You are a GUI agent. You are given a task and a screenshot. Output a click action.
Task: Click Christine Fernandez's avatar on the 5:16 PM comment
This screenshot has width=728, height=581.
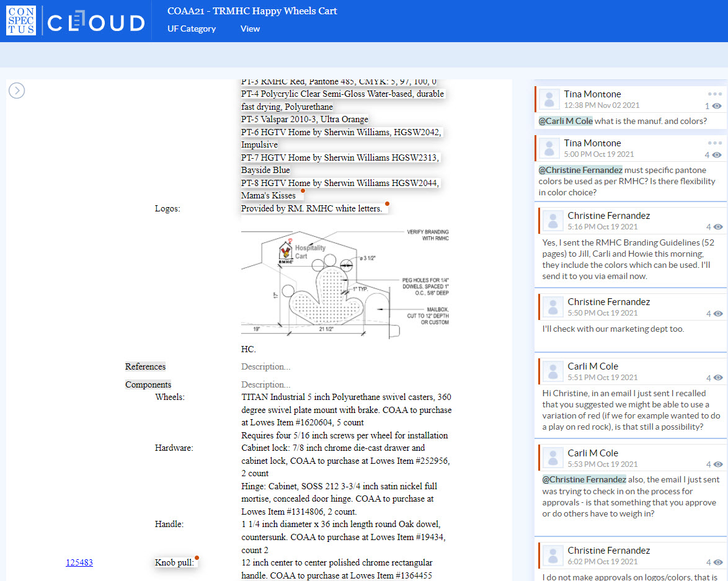pyautogui.click(x=553, y=221)
